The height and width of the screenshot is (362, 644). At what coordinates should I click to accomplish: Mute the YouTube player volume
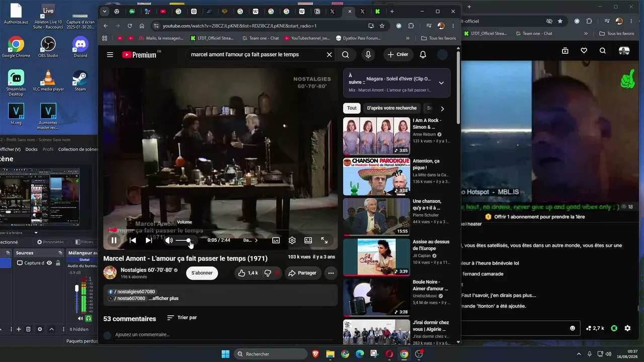[x=169, y=240]
